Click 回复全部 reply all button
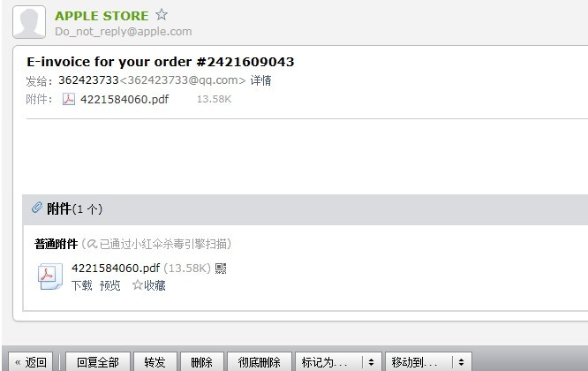 [x=98, y=362]
